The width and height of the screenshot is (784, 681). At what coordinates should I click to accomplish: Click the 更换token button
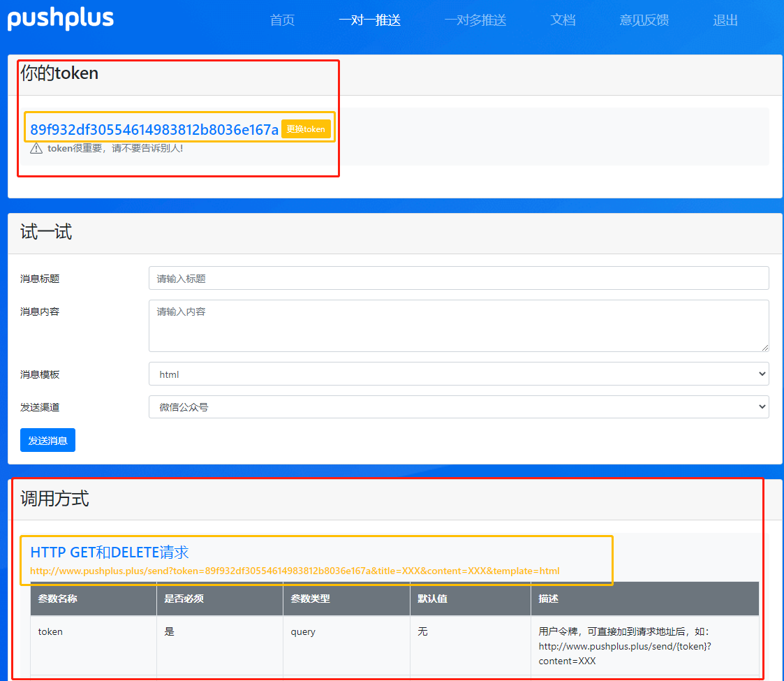[306, 129]
